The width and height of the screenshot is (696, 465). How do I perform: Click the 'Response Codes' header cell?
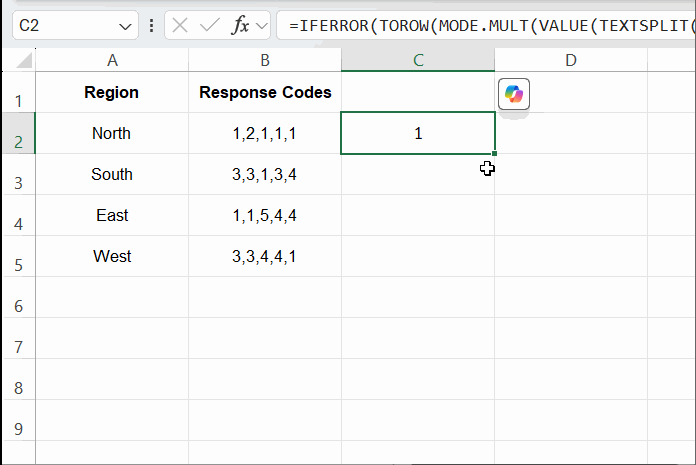[265, 92]
